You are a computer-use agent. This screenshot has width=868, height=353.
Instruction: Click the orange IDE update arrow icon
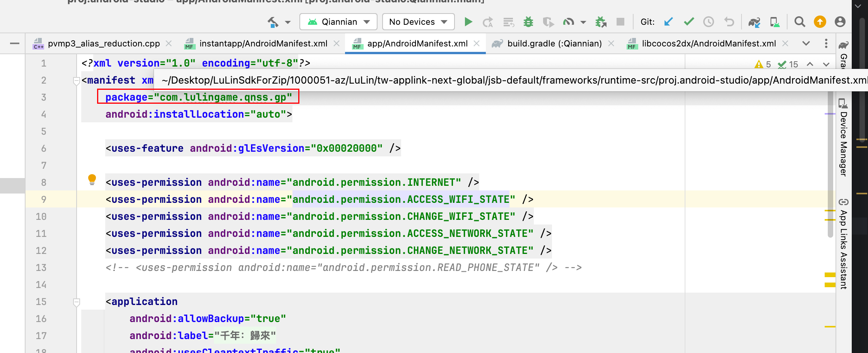click(x=820, y=22)
